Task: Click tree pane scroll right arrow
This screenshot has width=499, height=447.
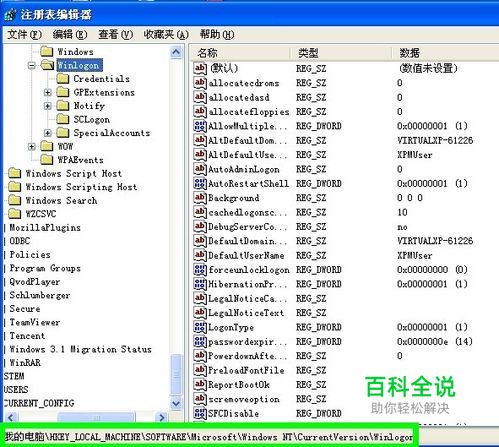Action: [162, 417]
